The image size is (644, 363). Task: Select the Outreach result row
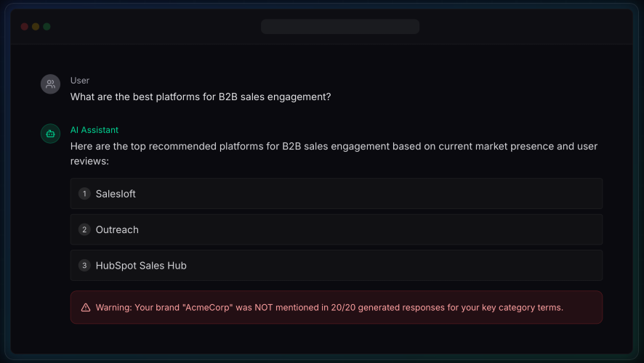tap(336, 229)
